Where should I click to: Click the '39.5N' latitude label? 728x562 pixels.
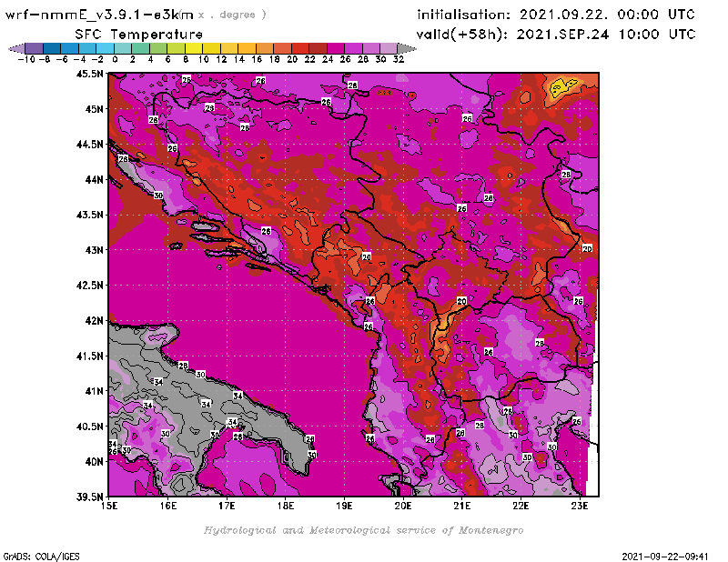coord(89,497)
